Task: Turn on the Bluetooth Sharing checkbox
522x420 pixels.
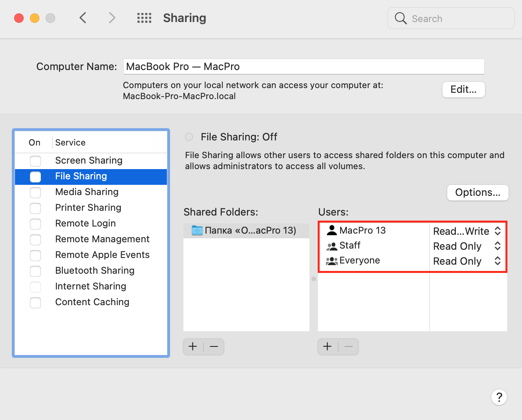Action: 35,271
